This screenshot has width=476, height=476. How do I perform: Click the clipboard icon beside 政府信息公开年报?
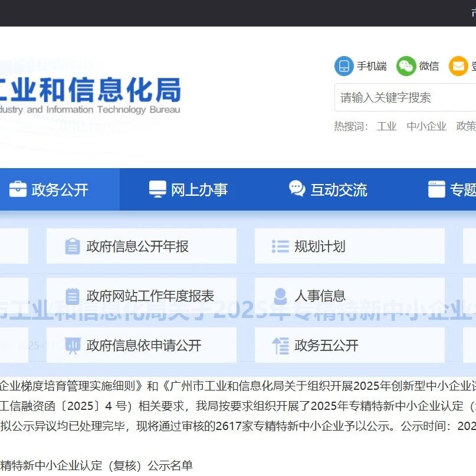click(73, 246)
